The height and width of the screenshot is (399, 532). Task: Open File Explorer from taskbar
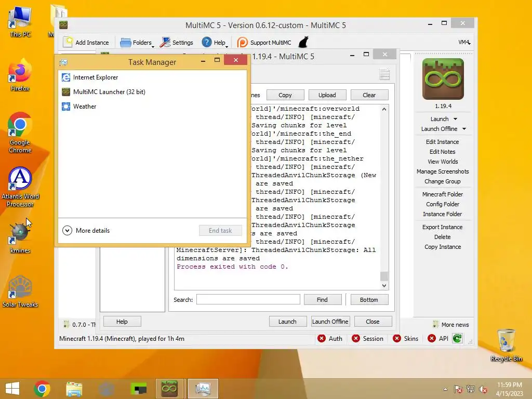coord(74,389)
